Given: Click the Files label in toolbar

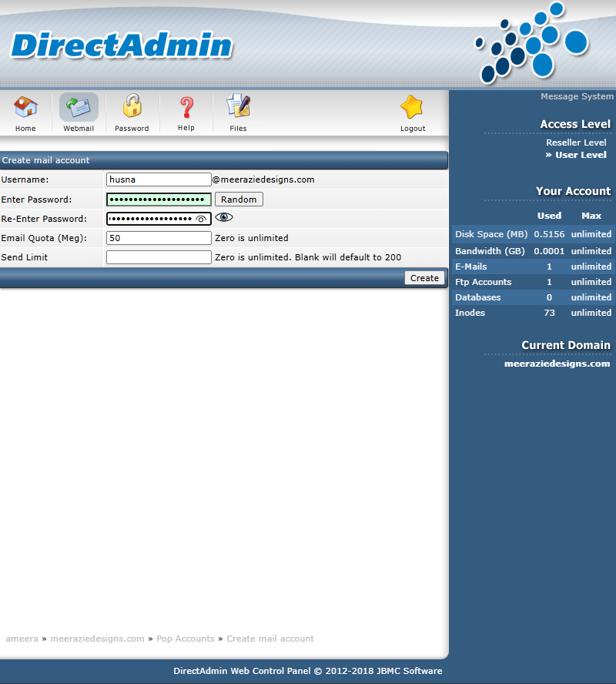Looking at the screenshot, I should 239,128.
